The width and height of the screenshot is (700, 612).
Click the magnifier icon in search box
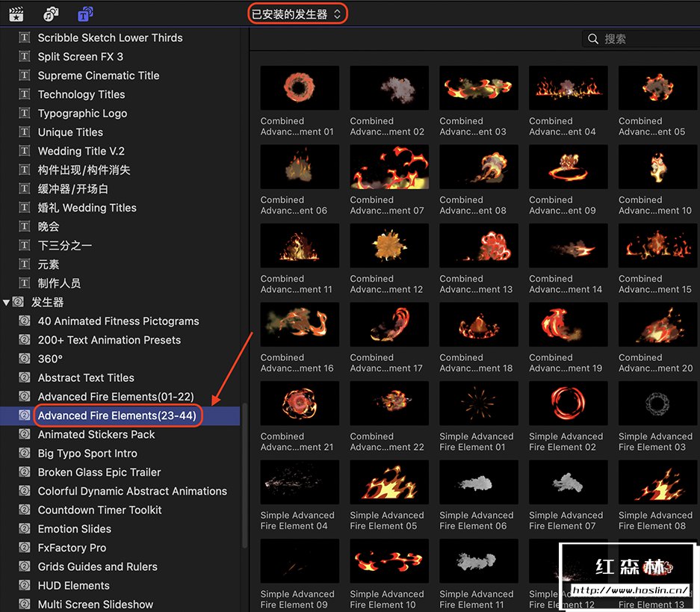tap(593, 39)
